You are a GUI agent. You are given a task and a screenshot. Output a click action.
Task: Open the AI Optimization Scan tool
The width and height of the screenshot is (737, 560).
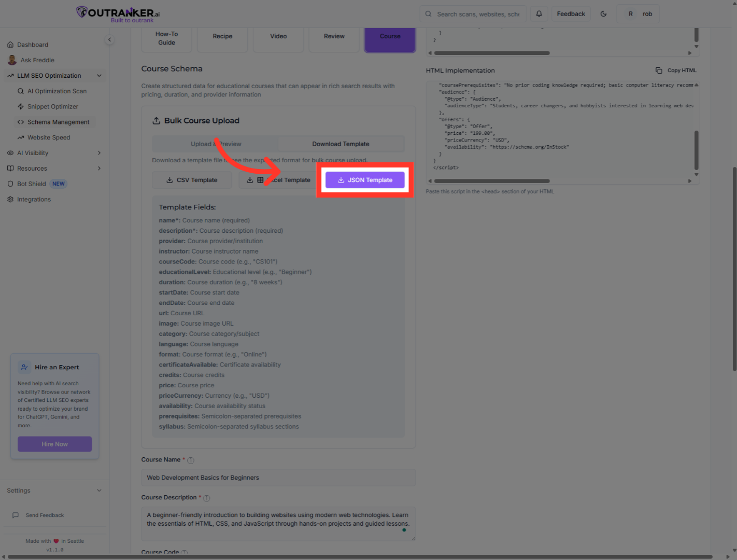[x=57, y=91]
